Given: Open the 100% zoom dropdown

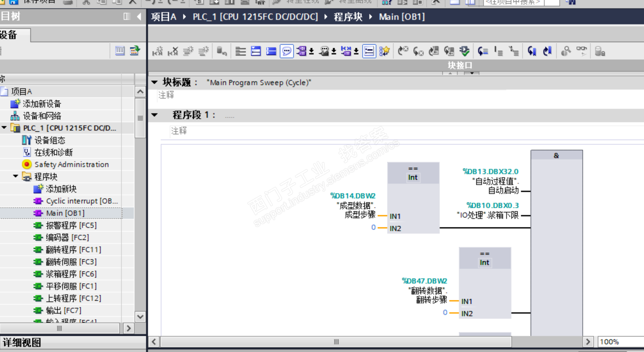Looking at the screenshot, I should (x=621, y=342).
